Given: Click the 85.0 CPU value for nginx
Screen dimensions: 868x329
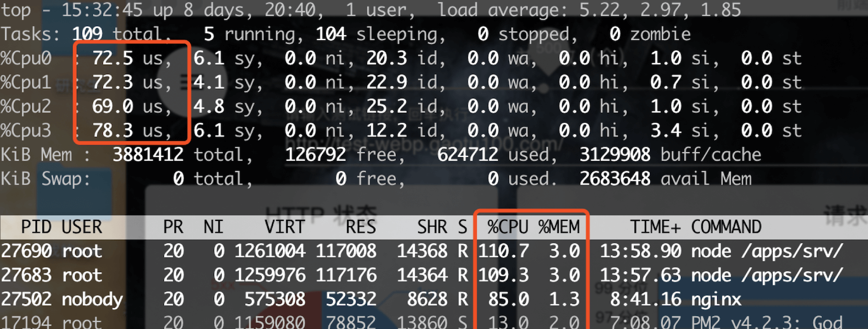Looking at the screenshot, I should (509, 299).
